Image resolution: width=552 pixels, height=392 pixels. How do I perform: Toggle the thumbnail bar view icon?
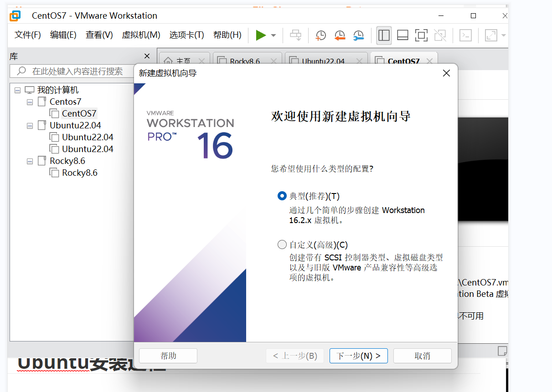coord(402,35)
